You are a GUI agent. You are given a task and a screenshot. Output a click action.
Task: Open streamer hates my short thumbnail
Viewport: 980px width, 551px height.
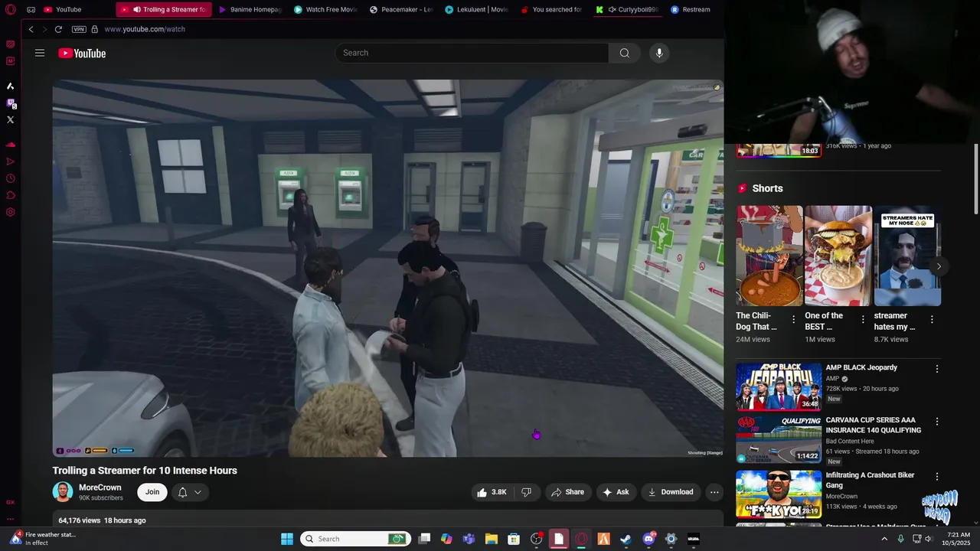[x=907, y=256]
